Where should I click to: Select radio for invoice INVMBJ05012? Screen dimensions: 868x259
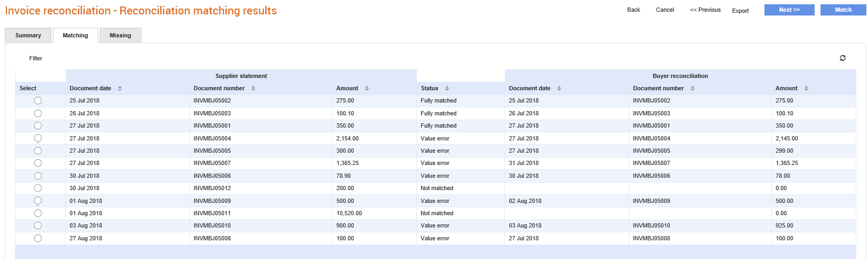tap(38, 188)
